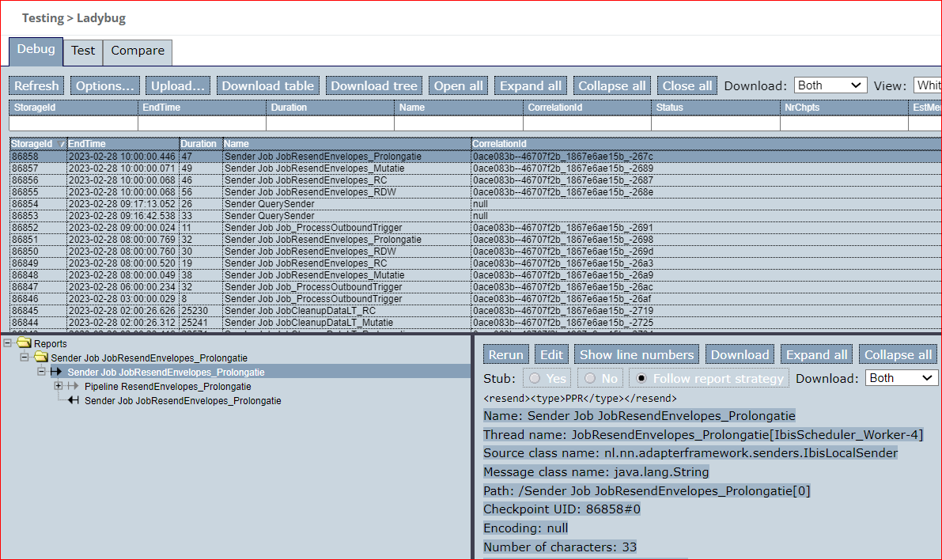Image resolution: width=942 pixels, height=560 pixels.
Task: Close all open reports
Action: [x=687, y=85]
